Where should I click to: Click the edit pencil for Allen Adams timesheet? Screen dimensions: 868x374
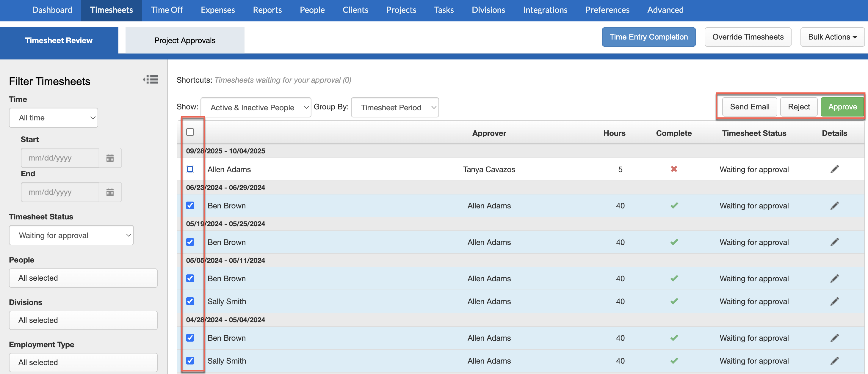coord(835,169)
